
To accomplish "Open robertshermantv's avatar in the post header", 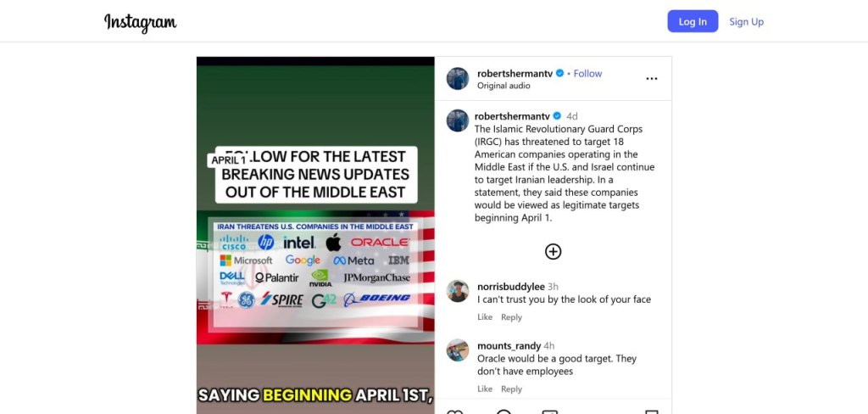I will pos(458,79).
